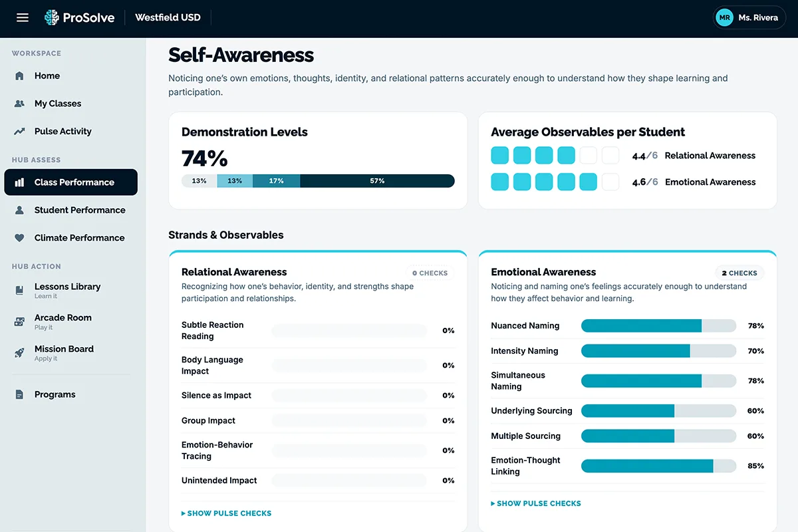The height and width of the screenshot is (532, 798).
Task: Click the 74% demonstration level figure
Action: pos(205,158)
